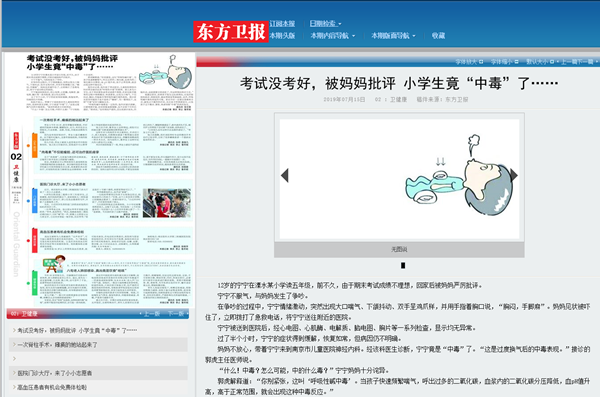Image resolution: width=600 pixels, height=397 pixels.
Task: Click 收藏 to bookmark the site
Action: coord(438,36)
